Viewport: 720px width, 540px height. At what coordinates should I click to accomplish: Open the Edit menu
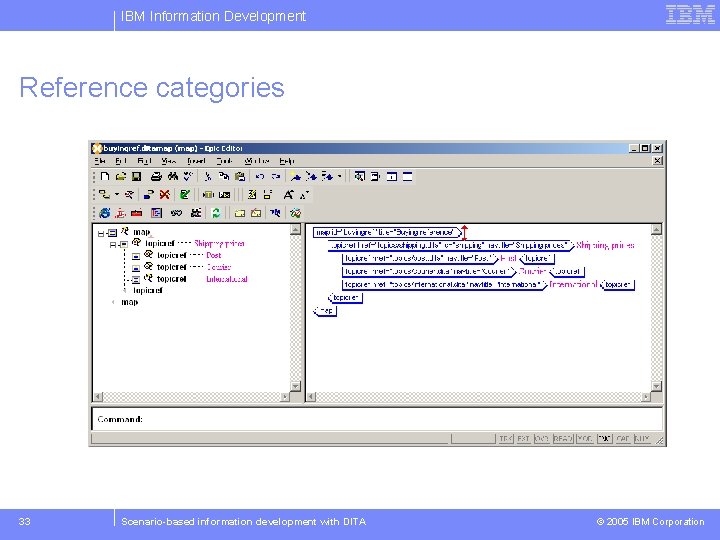pos(121,161)
